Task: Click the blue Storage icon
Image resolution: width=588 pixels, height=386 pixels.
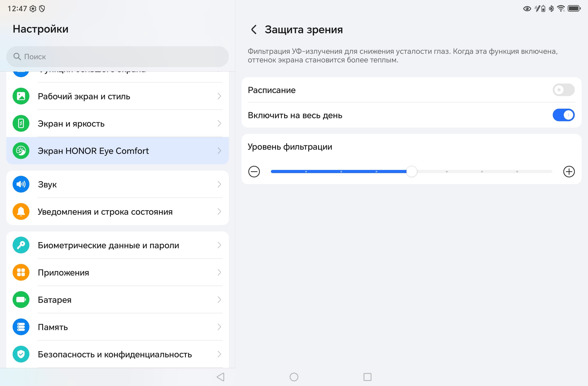Action: 21,327
